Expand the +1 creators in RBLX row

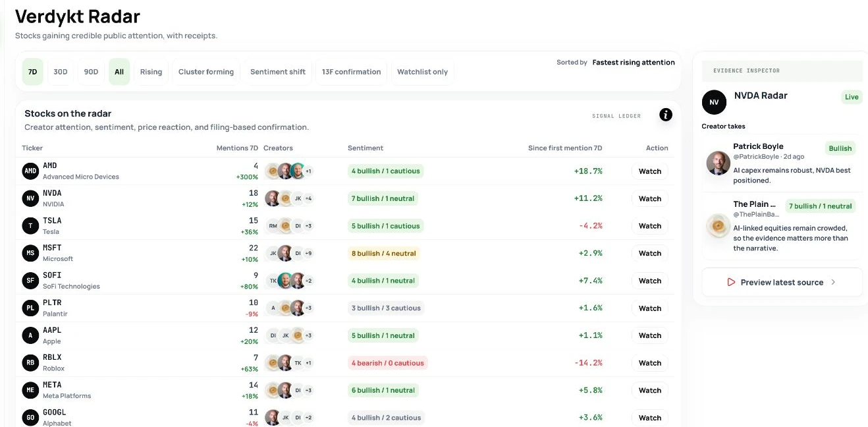pos(308,363)
